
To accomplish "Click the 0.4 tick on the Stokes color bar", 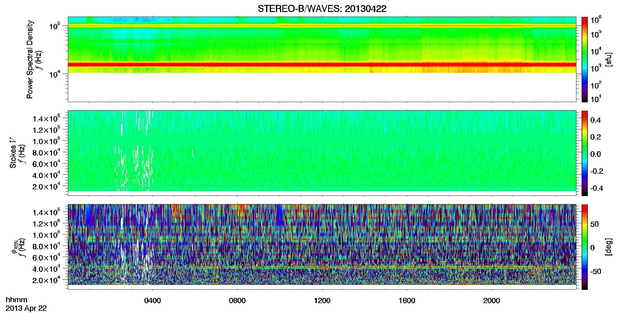I will click(595, 120).
